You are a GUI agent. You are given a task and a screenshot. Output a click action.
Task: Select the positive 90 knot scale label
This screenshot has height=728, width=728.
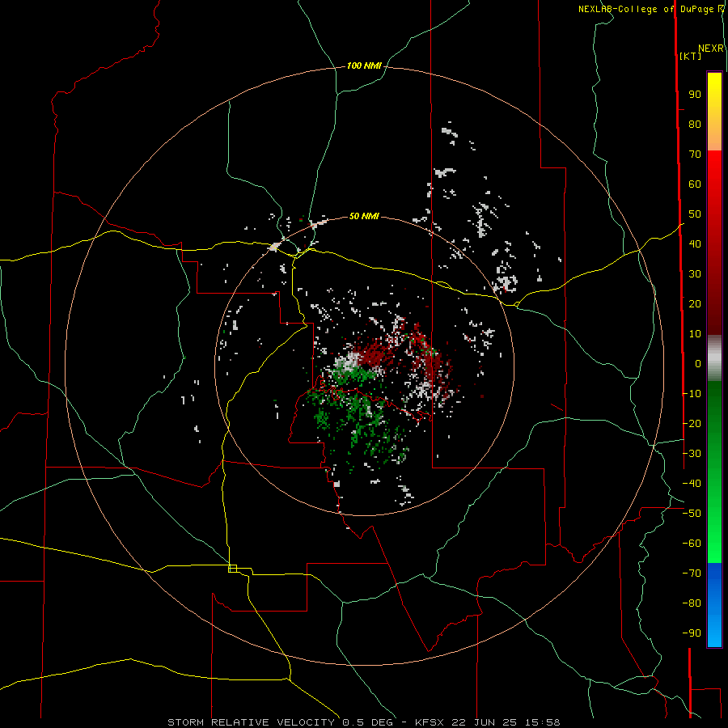point(695,95)
